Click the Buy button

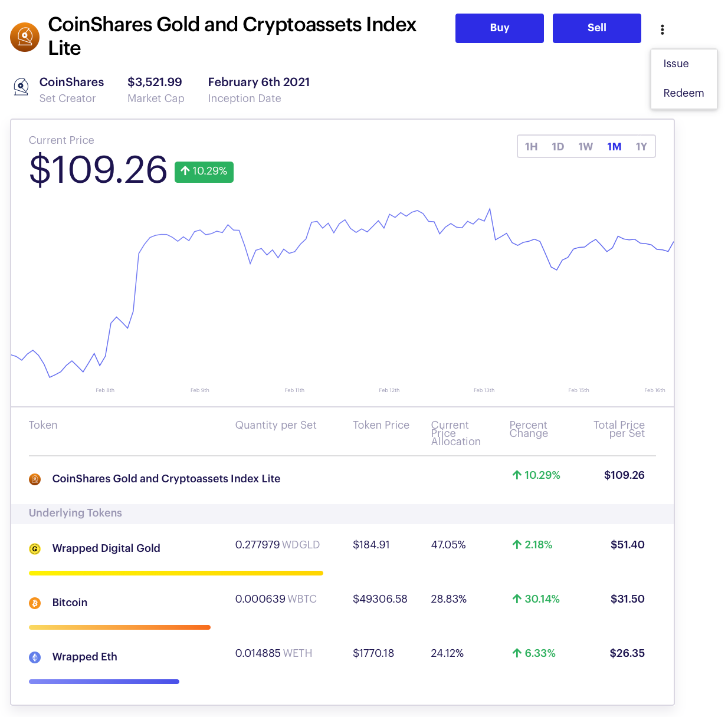tap(499, 28)
